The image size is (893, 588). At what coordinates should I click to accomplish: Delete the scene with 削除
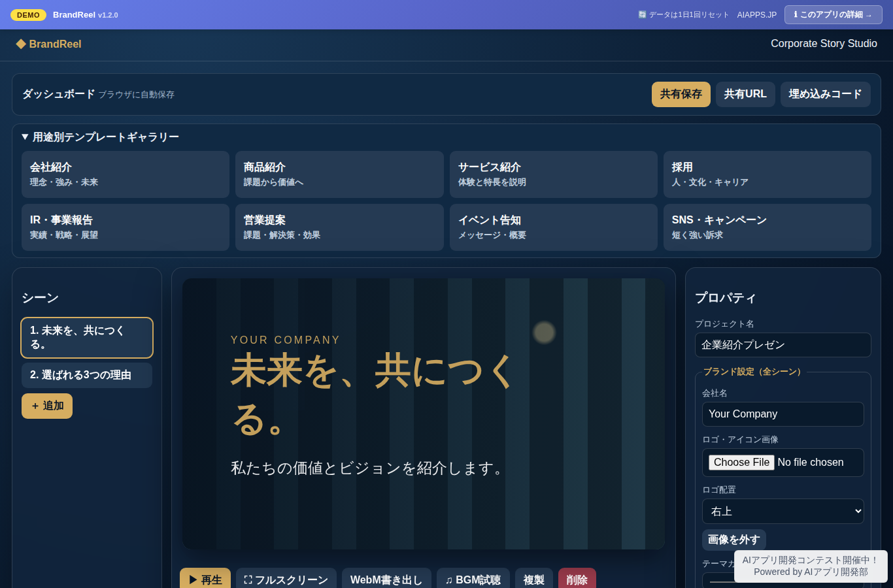tap(577, 580)
